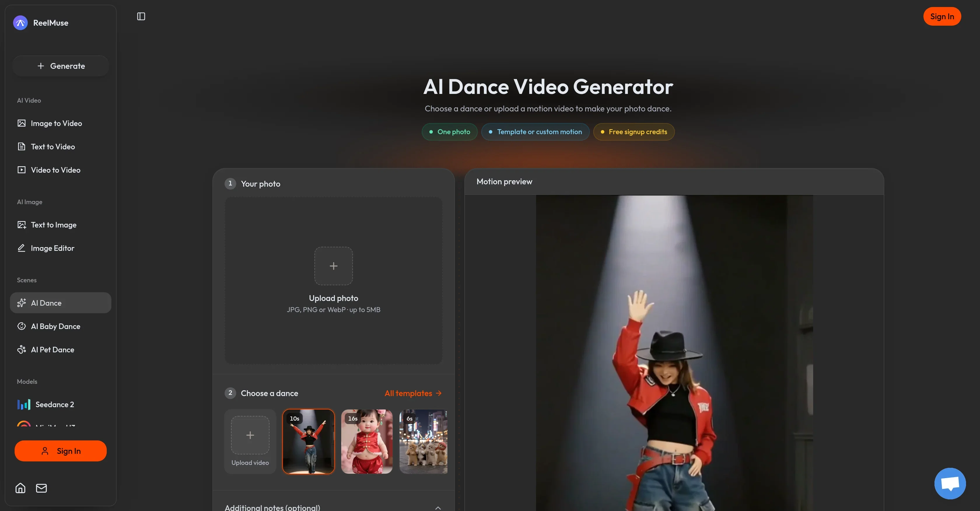Viewport: 980px width, 511px height.
Task: Open the All templates link
Action: pyautogui.click(x=413, y=393)
